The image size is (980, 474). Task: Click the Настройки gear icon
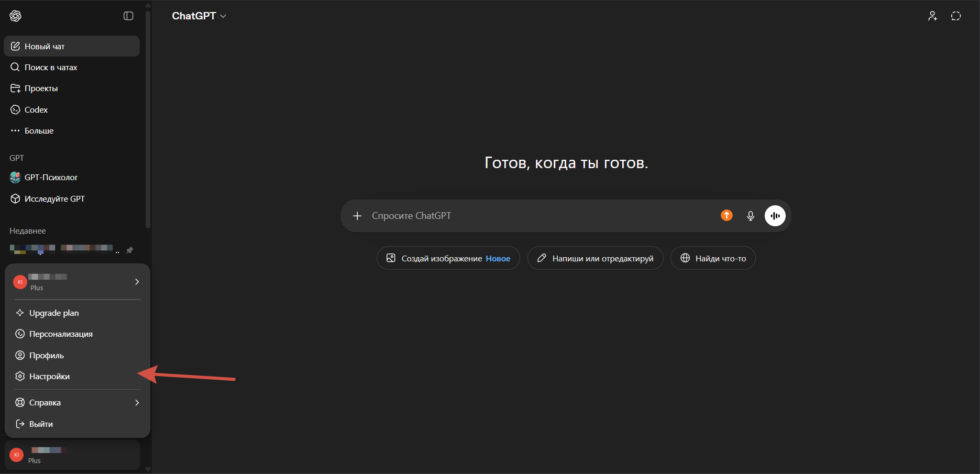(x=20, y=376)
